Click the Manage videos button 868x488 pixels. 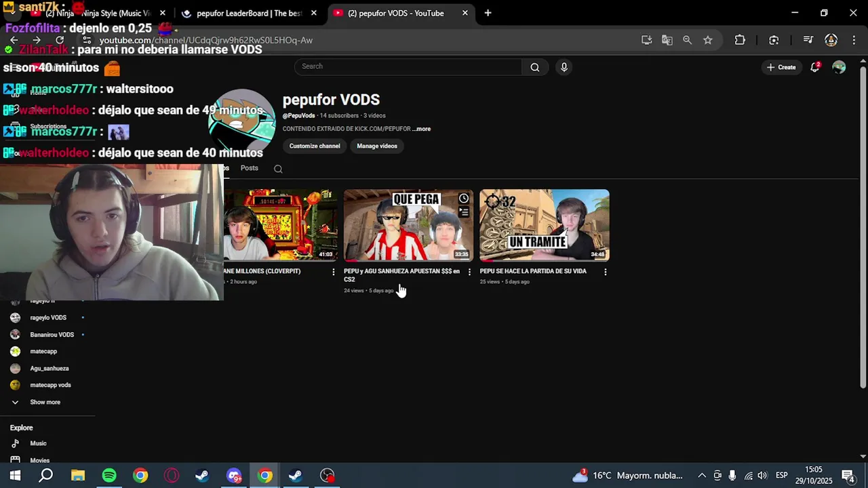[377, 146]
